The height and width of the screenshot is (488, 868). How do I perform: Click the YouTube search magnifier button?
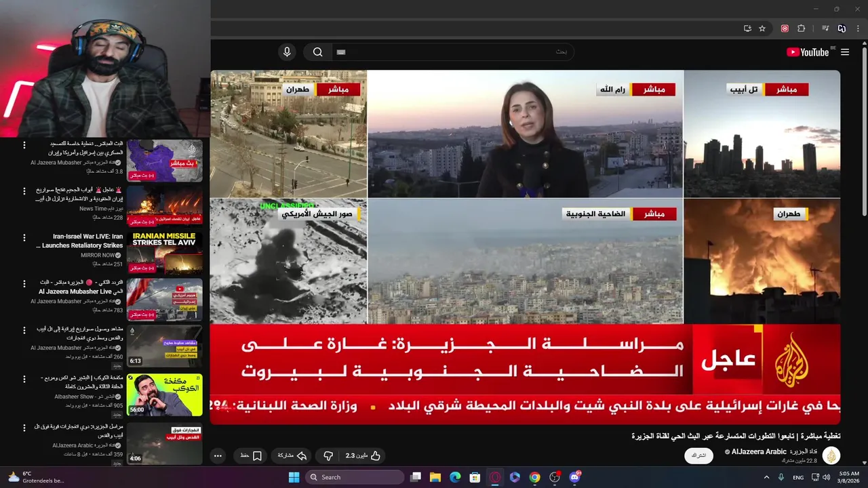pyautogui.click(x=317, y=52)
